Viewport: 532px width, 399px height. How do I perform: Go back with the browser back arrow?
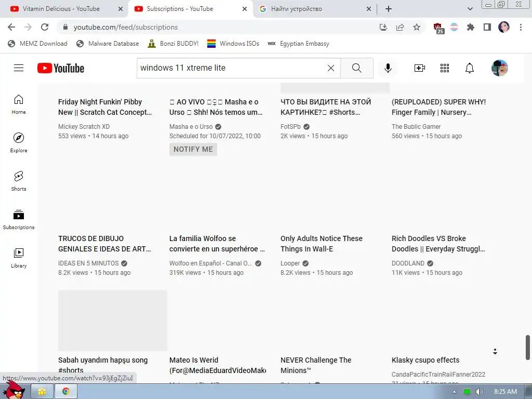11,27
